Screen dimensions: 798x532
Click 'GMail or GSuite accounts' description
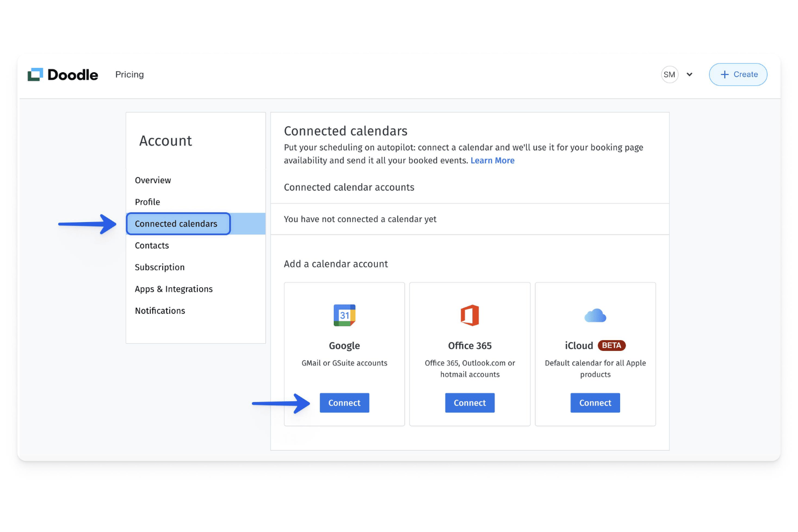click(x=345, y=363)
